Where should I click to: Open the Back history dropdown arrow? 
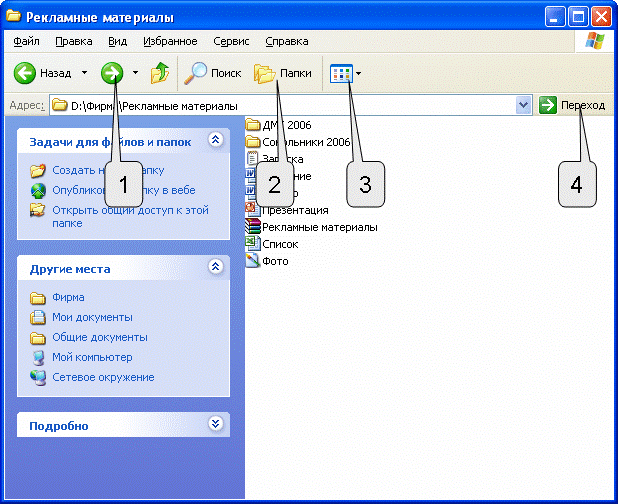(x=84, y=73)
